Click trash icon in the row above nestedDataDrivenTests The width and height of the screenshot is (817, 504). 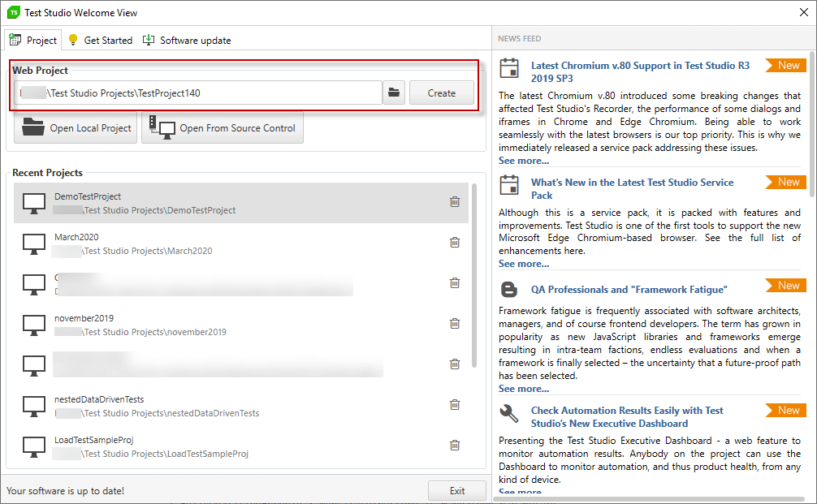[x=455, y=364]
